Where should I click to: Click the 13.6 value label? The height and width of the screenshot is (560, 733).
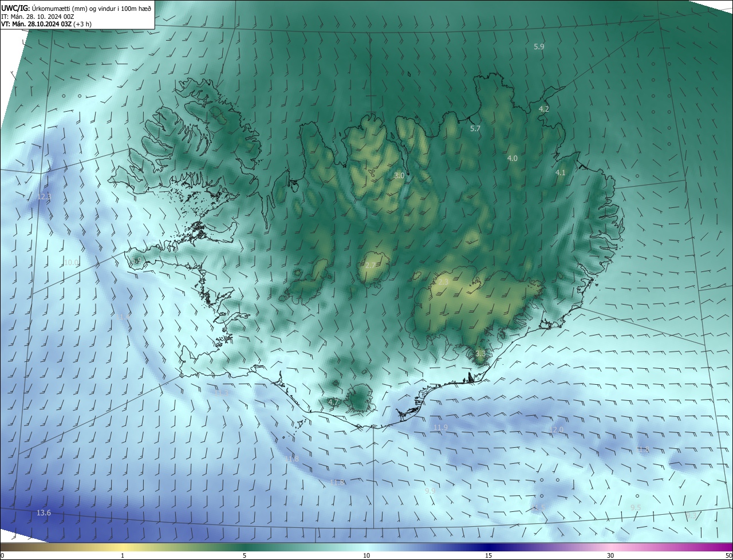point(44,512)
